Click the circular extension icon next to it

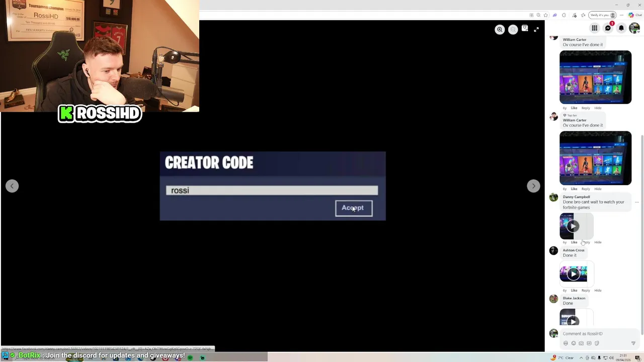[564, 15]
